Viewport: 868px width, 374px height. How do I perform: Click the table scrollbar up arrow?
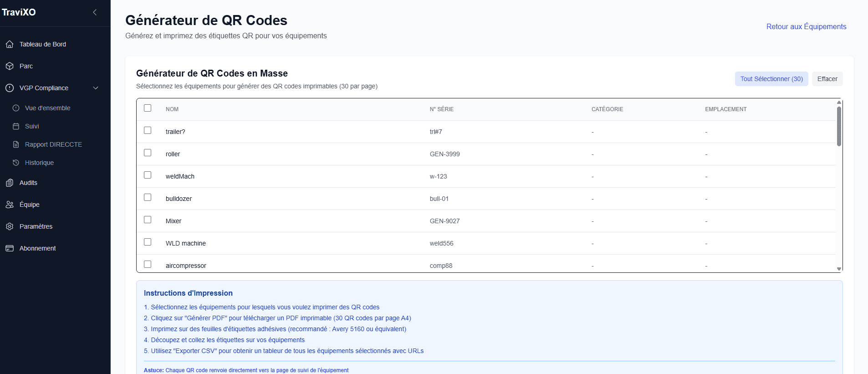coord(839,102)
